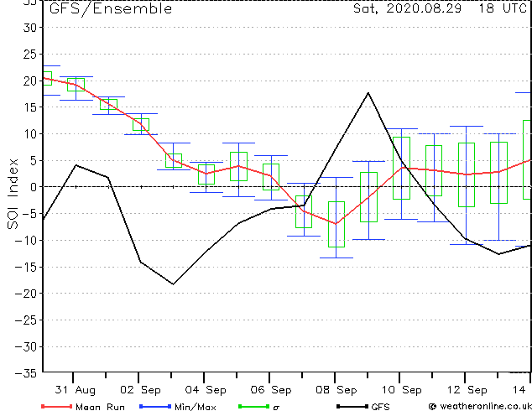Click the y-axis value -10
This screenshot has height=411, width=532.
tap(26, 241)
